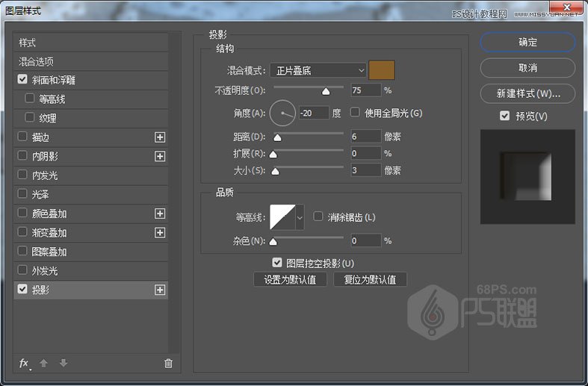This screenshot has height=386, width=588.
Task: Open the brown shadow color swatch
Action: (382, 70)
